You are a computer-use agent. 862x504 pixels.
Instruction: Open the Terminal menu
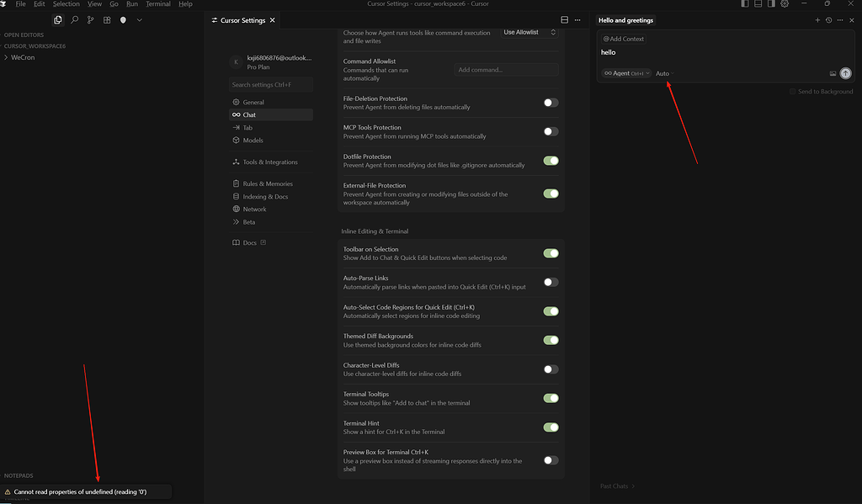pos(158,3)
